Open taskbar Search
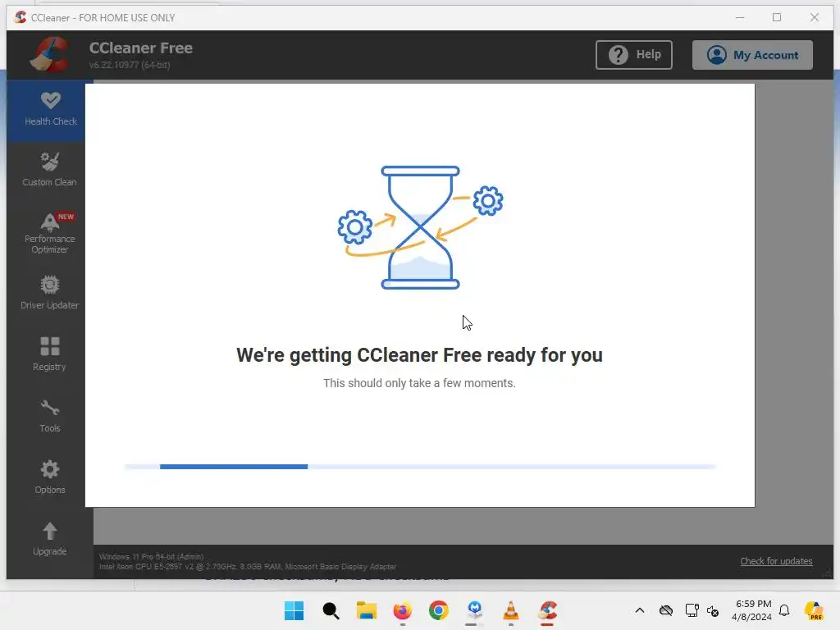 tap(331, 610)
